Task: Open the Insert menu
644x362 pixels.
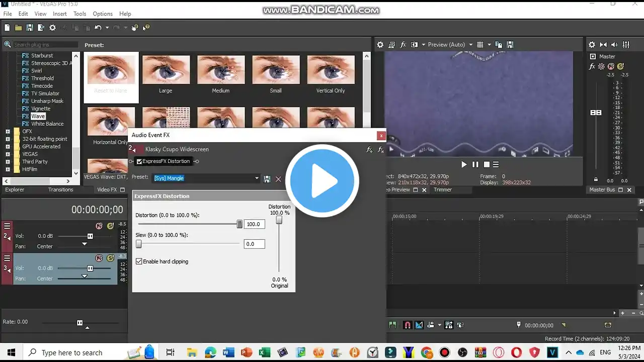Action: [x=59, y=14]
